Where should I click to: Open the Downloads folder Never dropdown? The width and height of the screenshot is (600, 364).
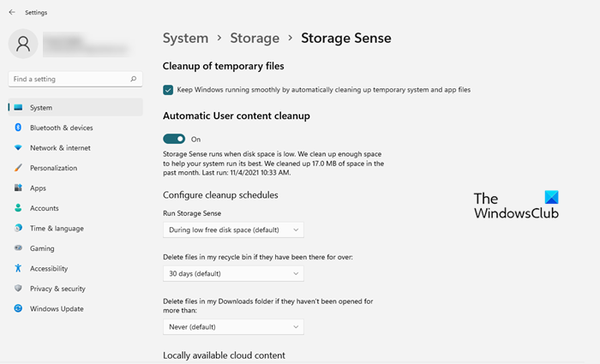233,327
